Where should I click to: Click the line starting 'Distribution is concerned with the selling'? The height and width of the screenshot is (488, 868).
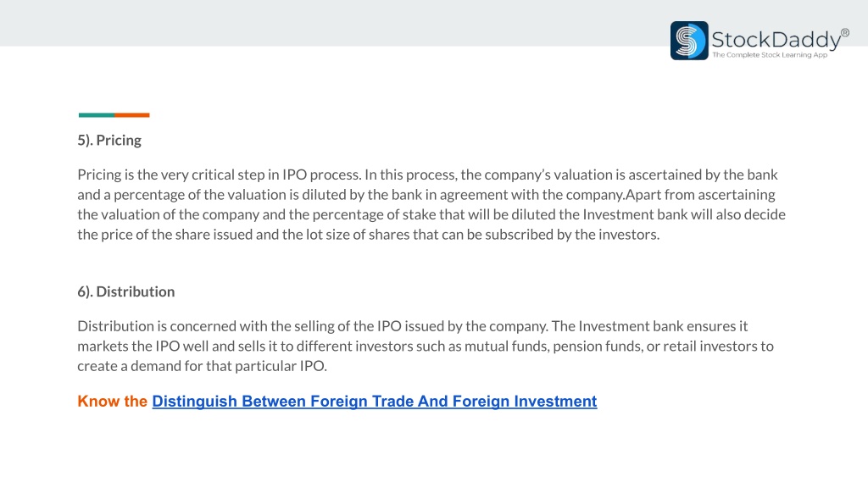point(413,326)
